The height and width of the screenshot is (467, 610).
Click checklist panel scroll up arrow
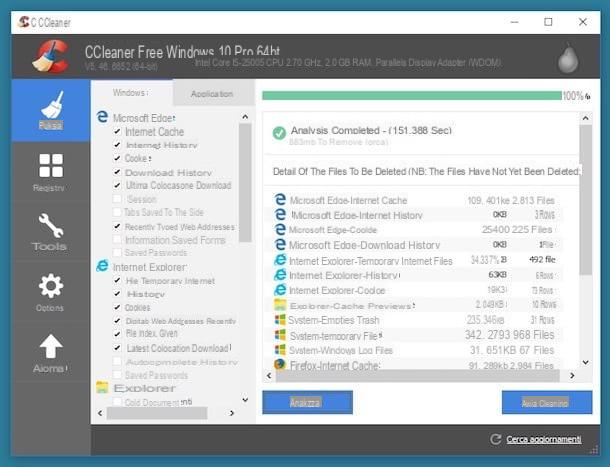tap(245, 117)
